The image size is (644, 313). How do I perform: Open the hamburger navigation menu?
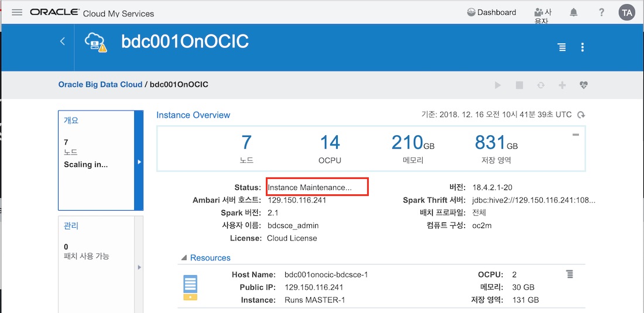coord(17,12)
